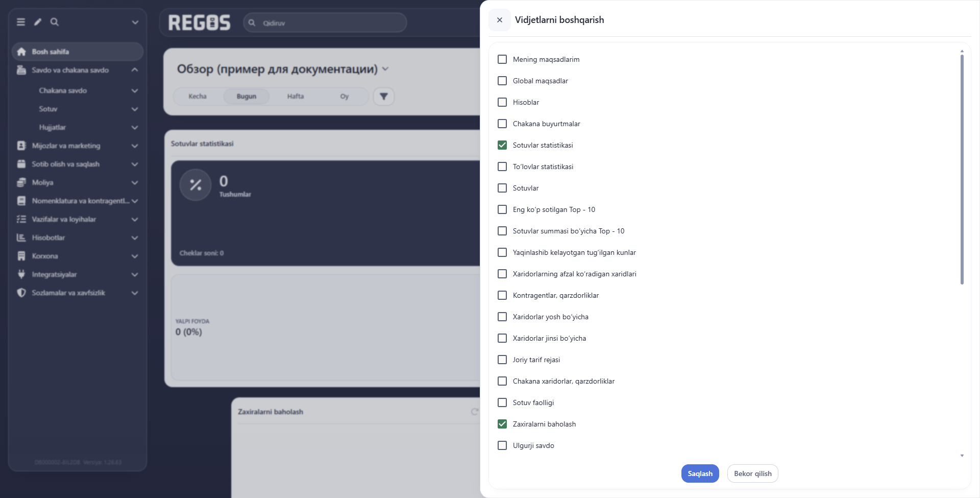980x498 pixels.
Task: Switch to the Oy period tab
Action: pos(345,96)
